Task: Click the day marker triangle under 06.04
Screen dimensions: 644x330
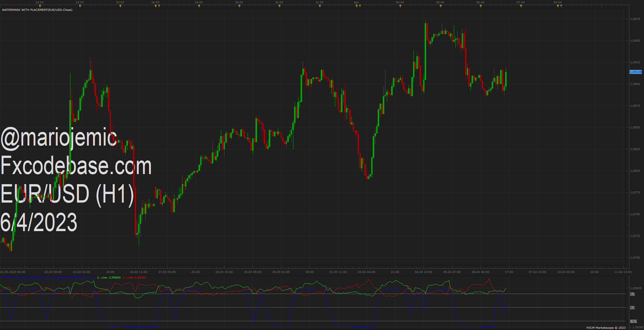Action: [x=481, y=6]
